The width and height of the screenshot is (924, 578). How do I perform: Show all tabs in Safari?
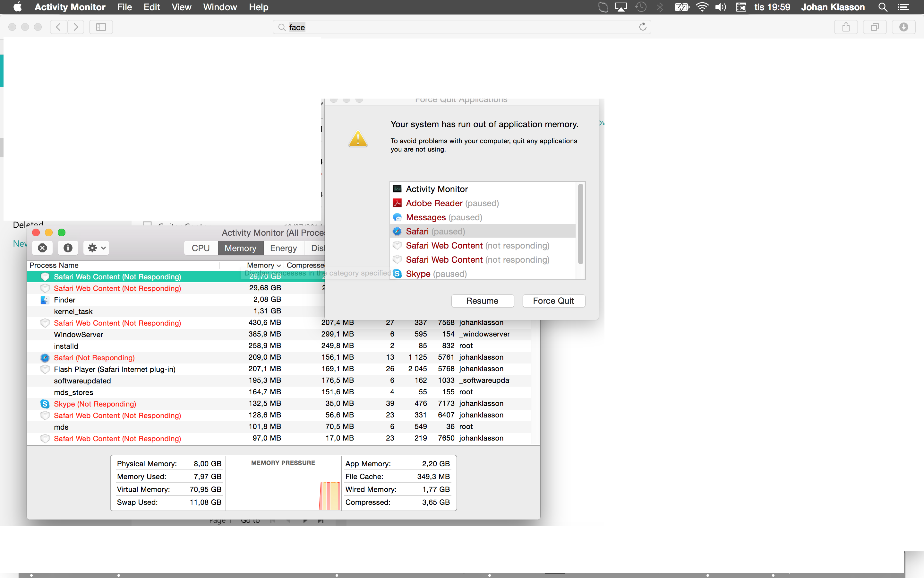pos(875,27)
